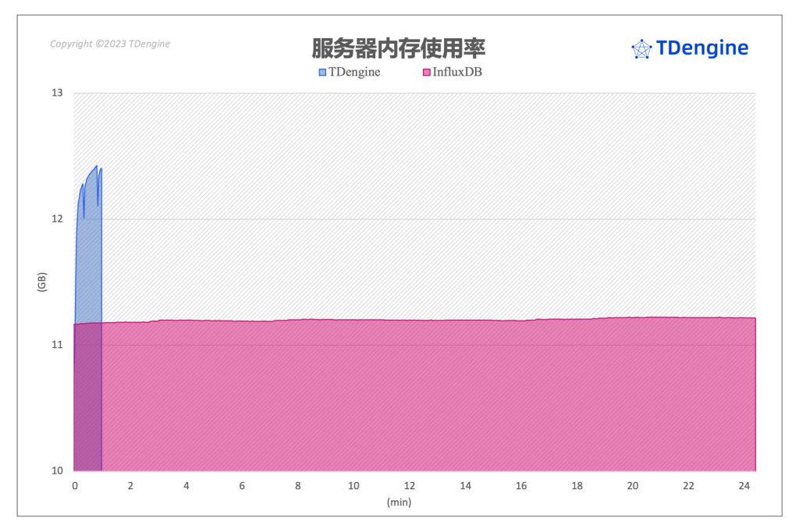Click the TDengine pentagon logo icon
799x532 pixels.
click(641, 49)
